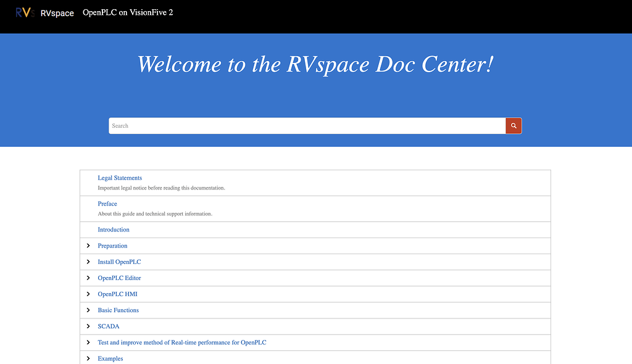
Task: Open the Legal Statements link
Action: [x=120, y=178]
